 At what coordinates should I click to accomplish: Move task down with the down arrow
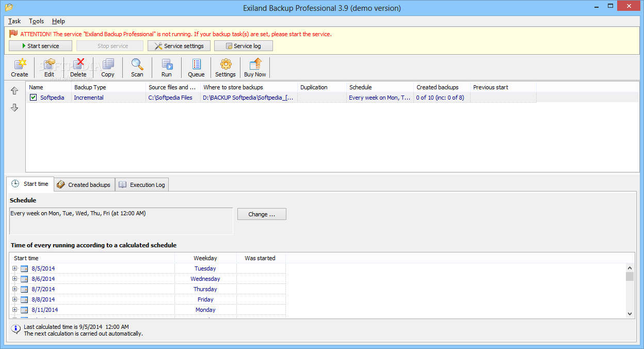(14, 107)
